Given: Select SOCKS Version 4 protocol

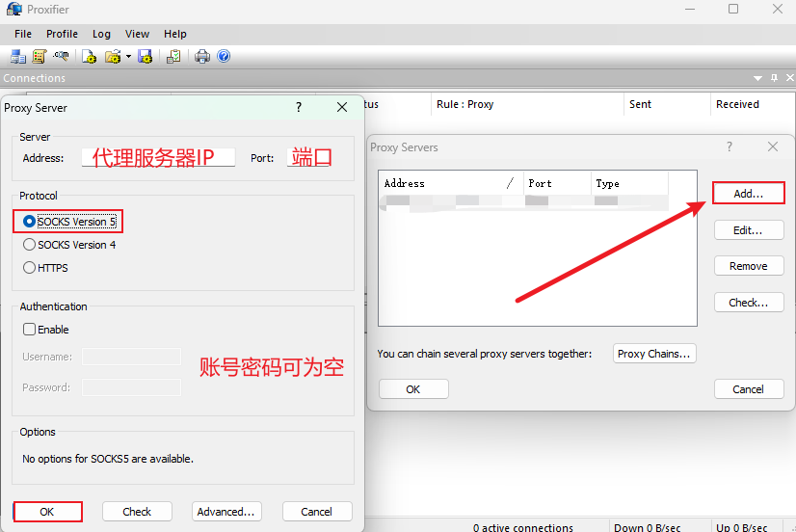Looking at the screenshot, I should [69, 245].
